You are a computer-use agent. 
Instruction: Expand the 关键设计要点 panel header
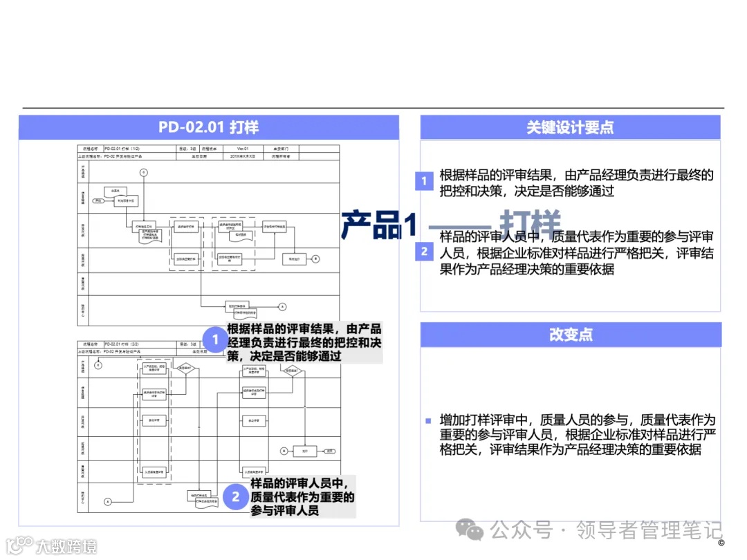[571, 127]
